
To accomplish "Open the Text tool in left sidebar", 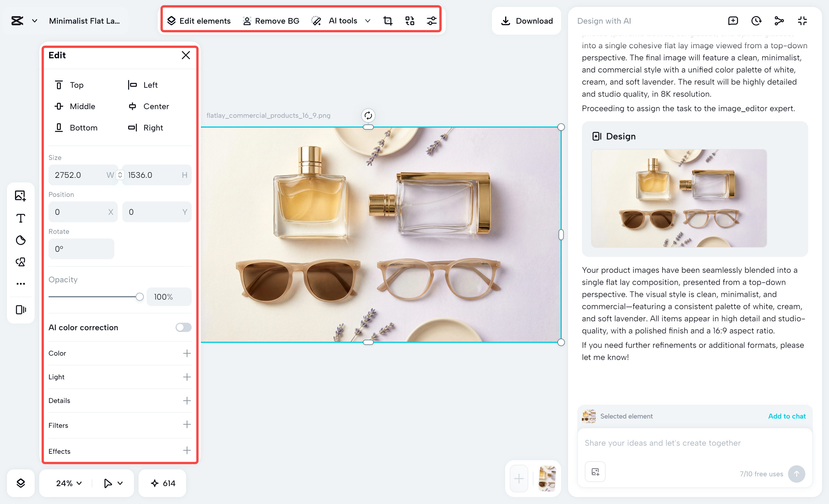I will (20, 218).
